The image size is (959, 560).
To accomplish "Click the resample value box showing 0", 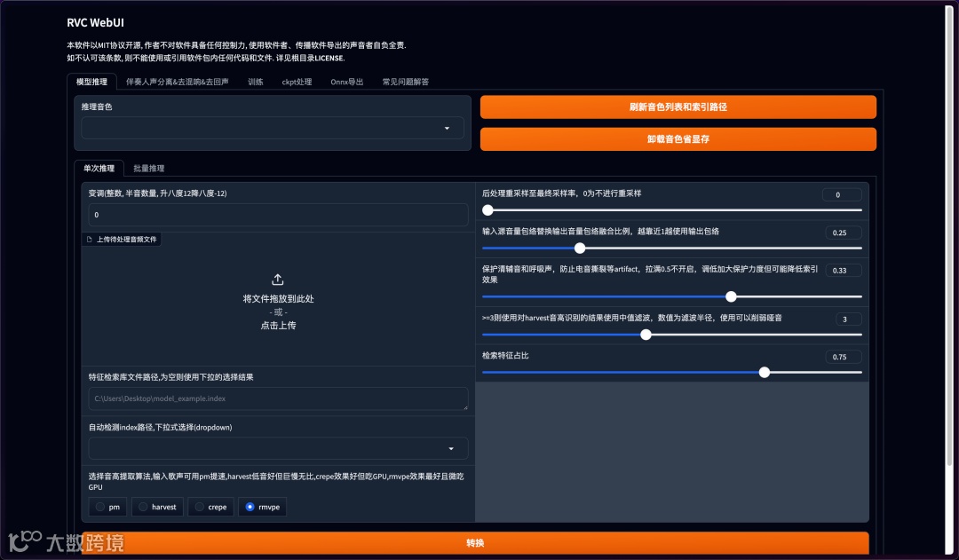I will [842, 194].
